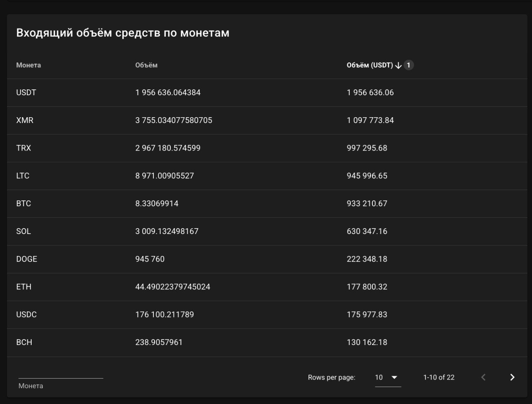Click the ETH coin cell

coord(24,287)
